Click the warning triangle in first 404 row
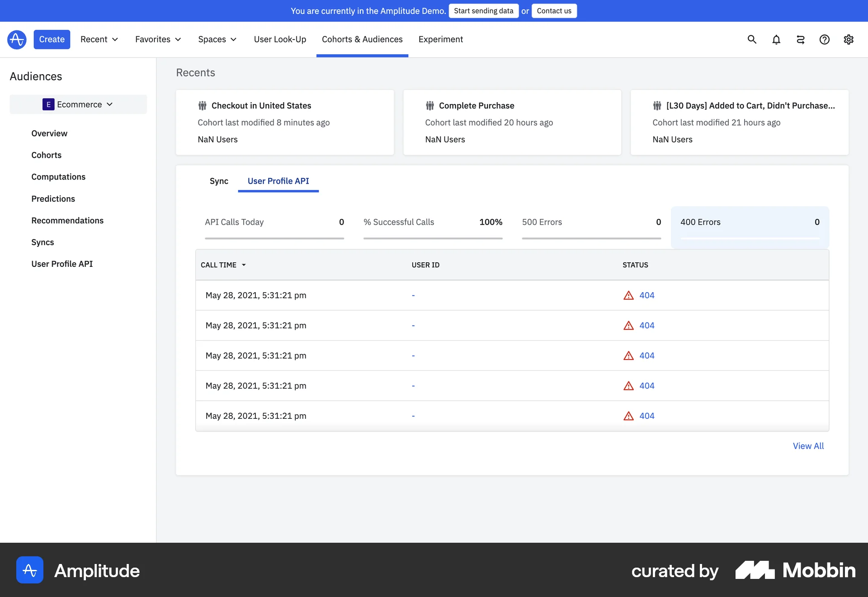Screen dimensions: 868x597 [628, 295]
